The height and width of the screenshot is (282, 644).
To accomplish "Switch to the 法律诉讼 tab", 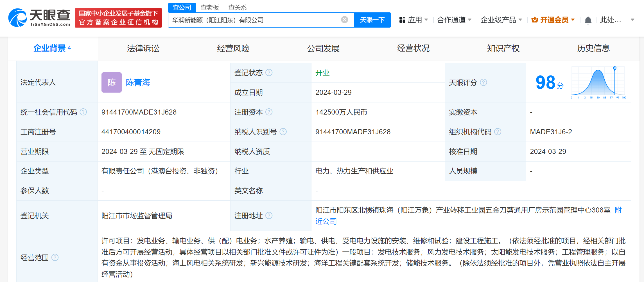I will (x=143, y=48).
